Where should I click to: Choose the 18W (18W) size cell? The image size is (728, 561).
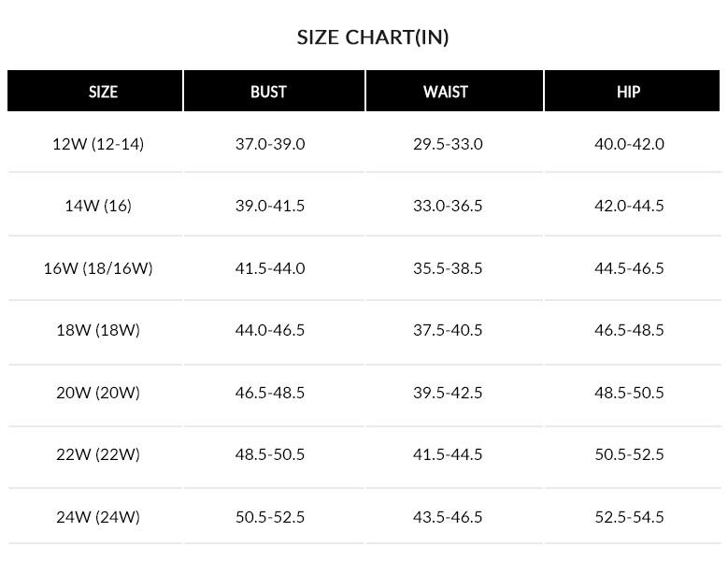pos(98,330)
